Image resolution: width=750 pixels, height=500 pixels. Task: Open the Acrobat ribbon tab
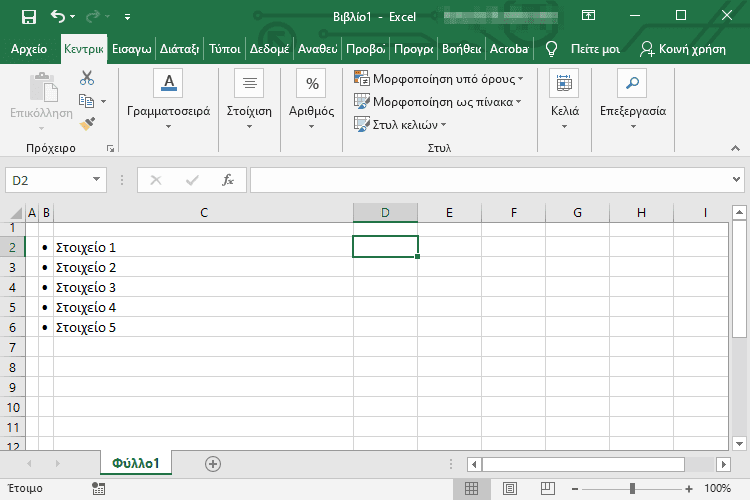pos(509,49)
